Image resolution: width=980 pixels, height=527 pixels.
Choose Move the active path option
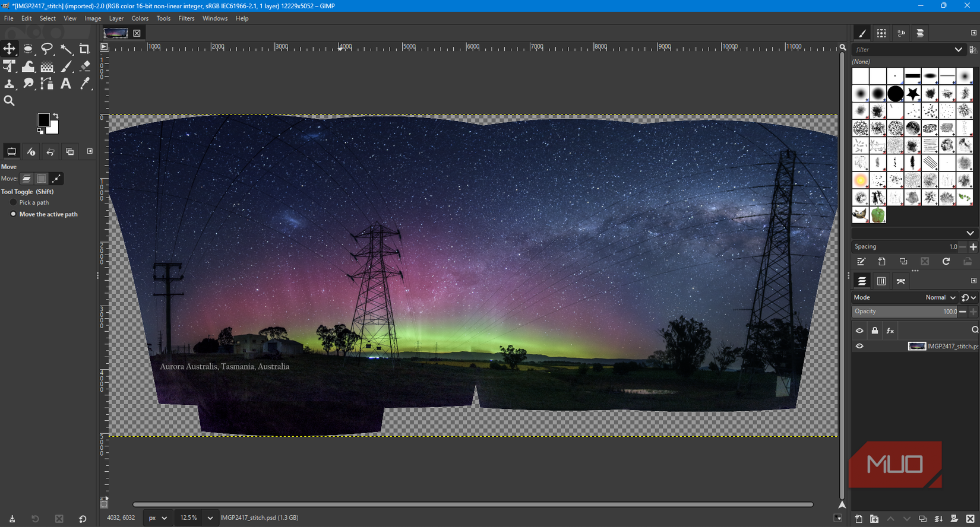[x=44, y=214]
